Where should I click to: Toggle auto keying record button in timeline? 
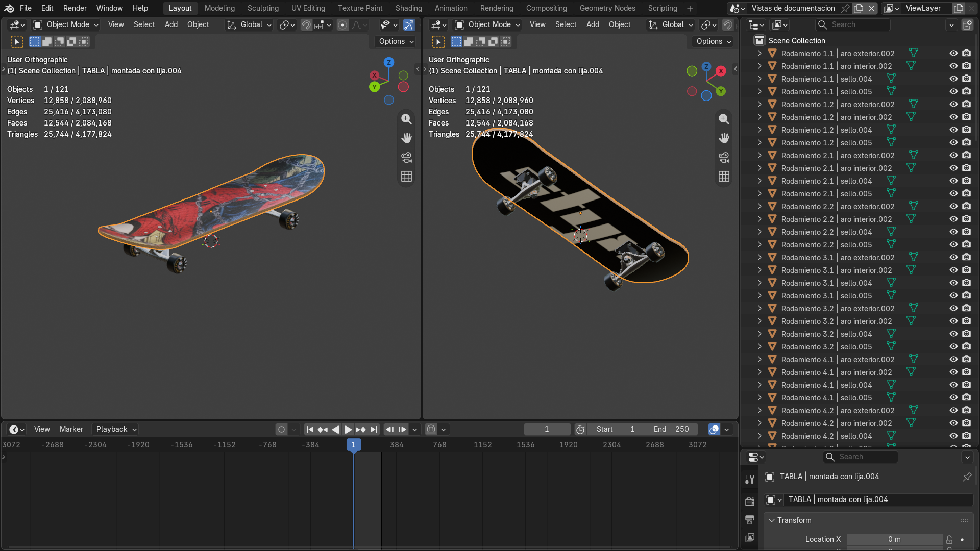pos(281,430)
